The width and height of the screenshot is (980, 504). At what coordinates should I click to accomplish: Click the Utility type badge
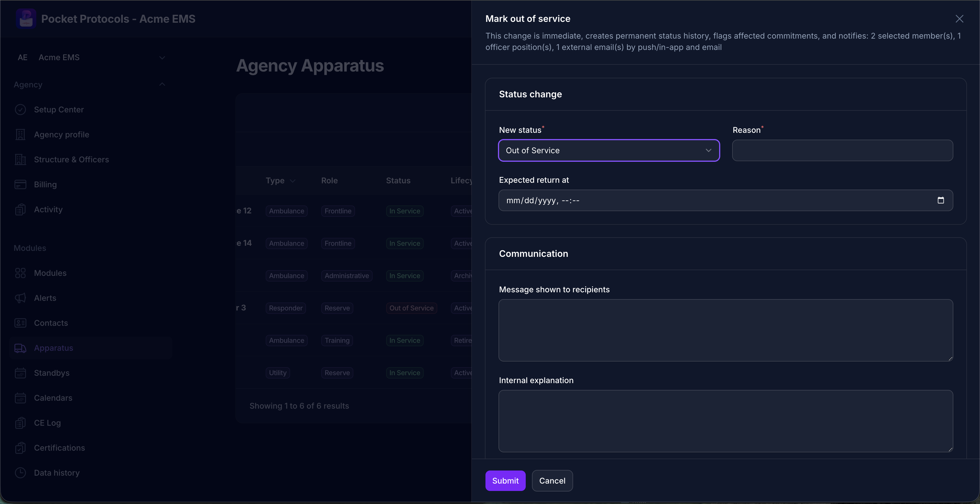tap(278, 373)
